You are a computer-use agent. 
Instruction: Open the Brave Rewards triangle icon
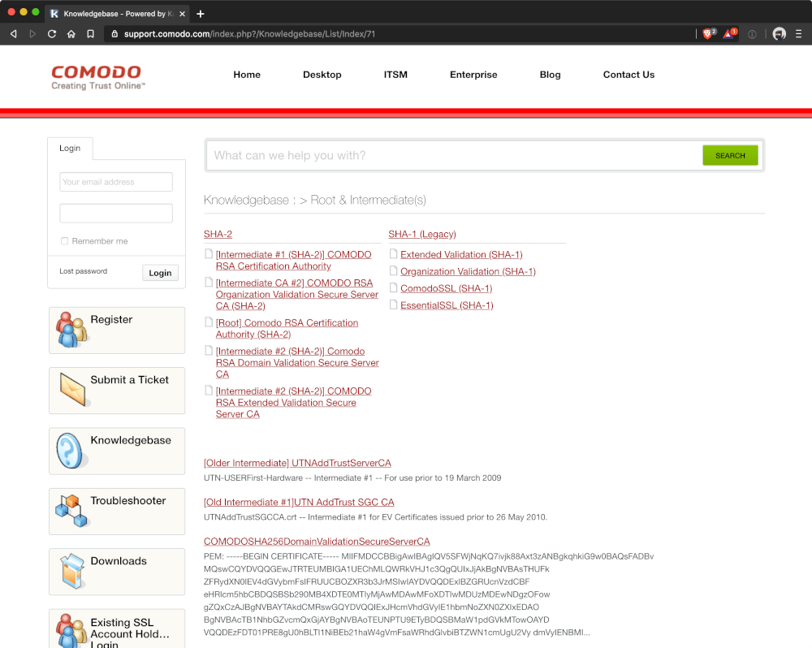coord(729,33)
